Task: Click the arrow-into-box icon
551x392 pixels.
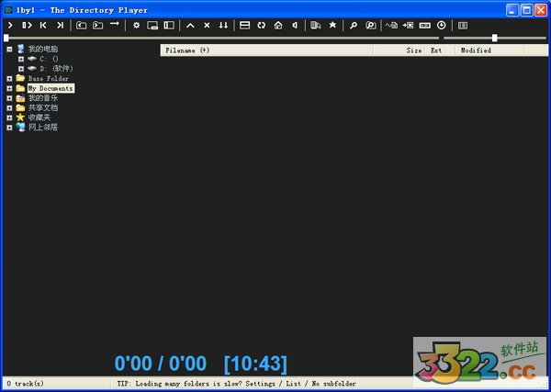Action: 408,26
